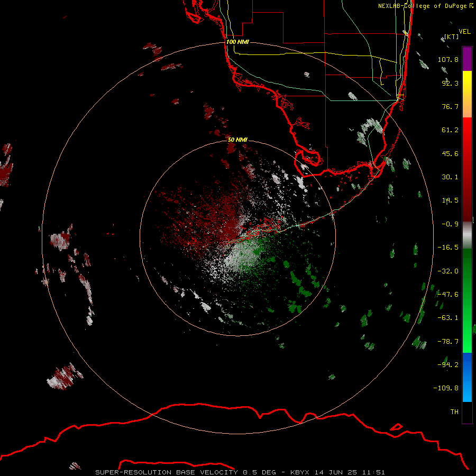Select the -78.7 scale value
Viewport: 476px width, 476px height.
click(x=448, y=342)
